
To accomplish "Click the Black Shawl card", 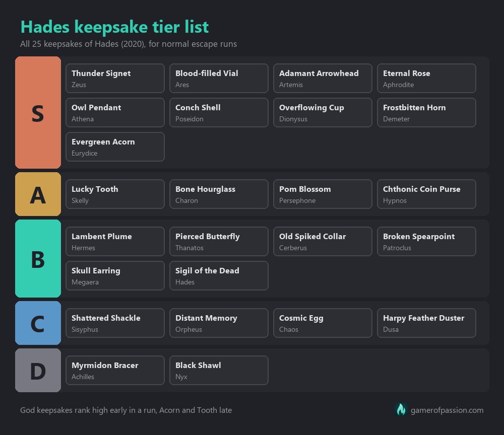I will (219, 370).
